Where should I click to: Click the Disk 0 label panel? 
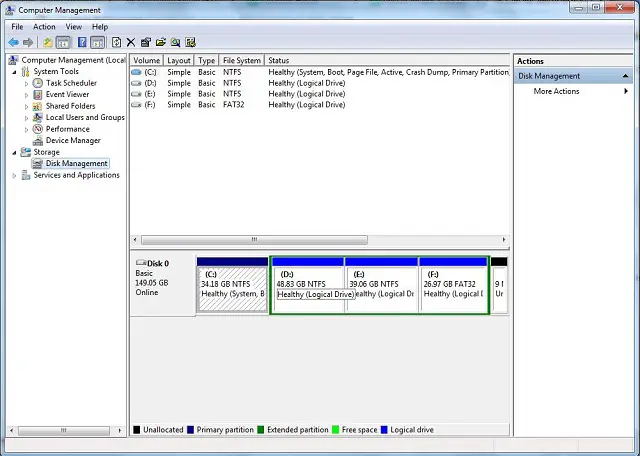click(x=162, y=284)
